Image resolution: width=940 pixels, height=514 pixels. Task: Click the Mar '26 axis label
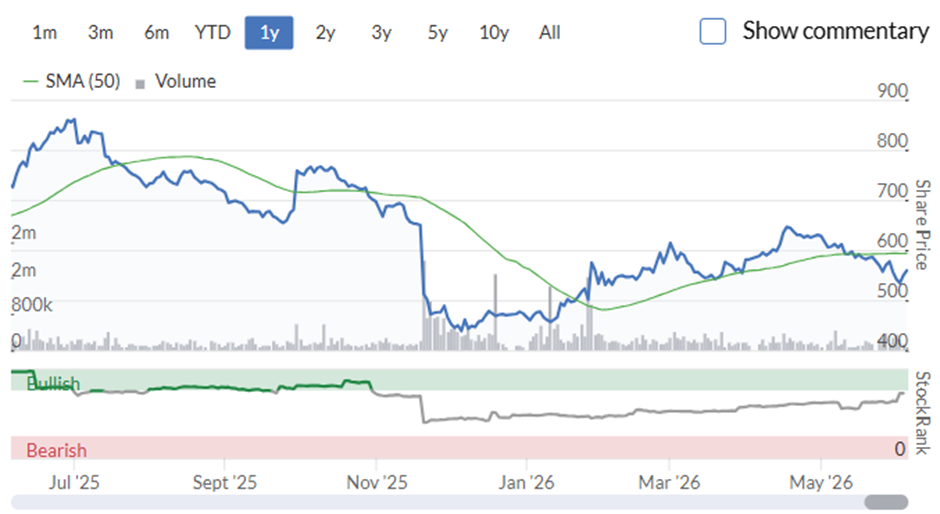[669, 483]
